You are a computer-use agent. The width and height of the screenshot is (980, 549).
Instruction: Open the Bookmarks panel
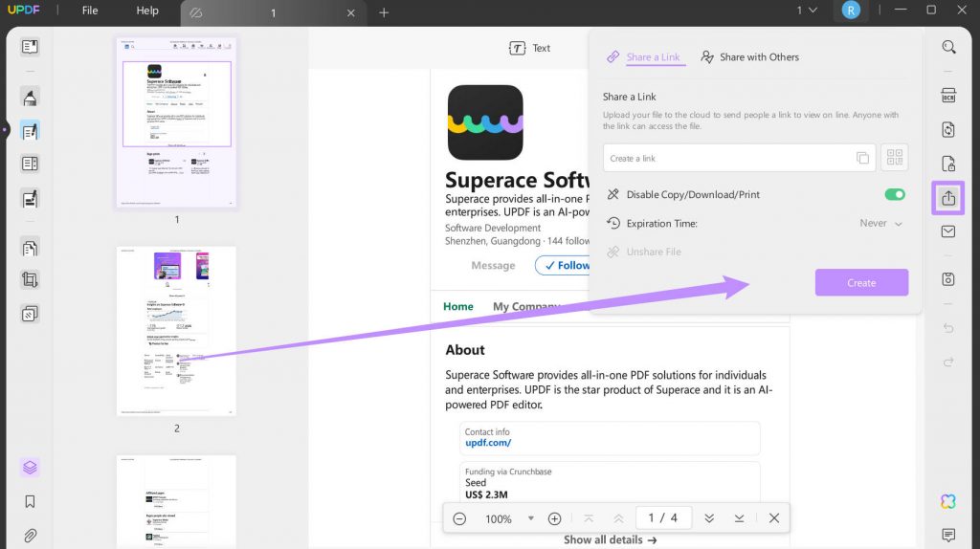point(30,501)
